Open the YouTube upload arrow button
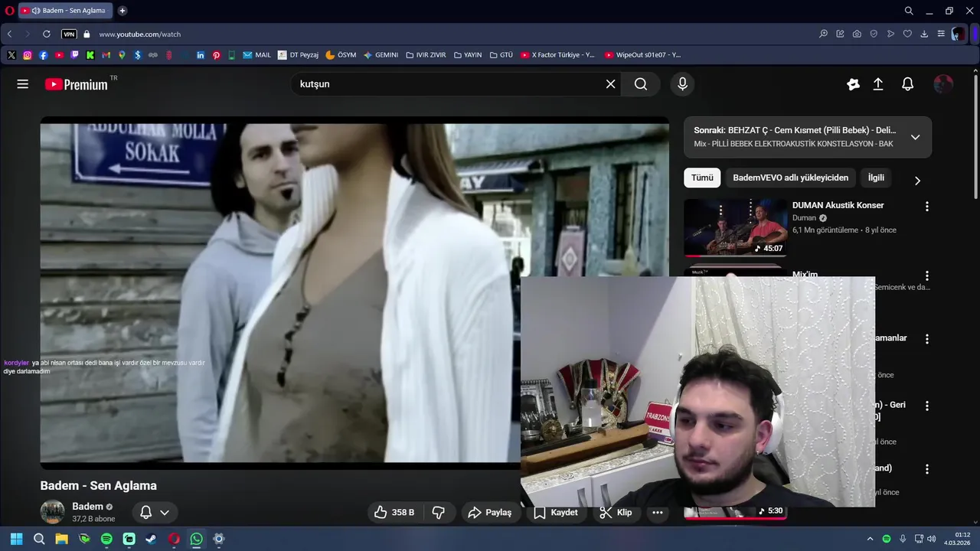Screen dimensions: 980x551 878,84
